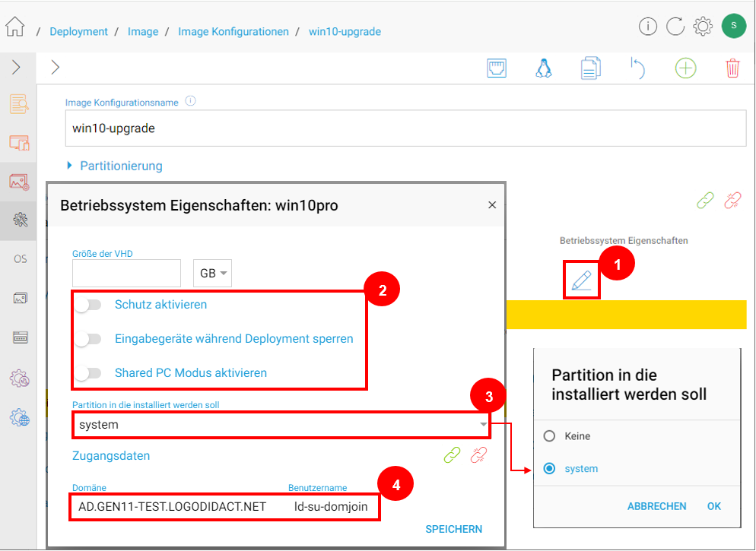Open the GB unit dropdown

(213, 273)
